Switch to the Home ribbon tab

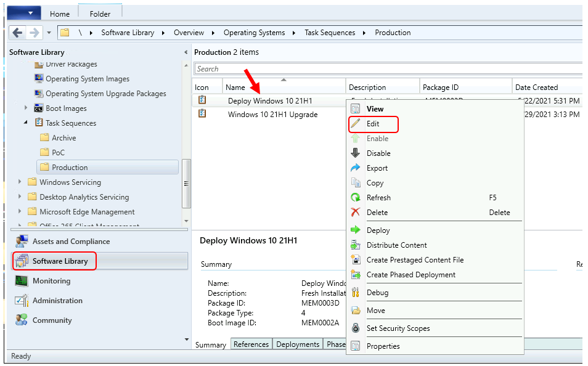coord(60,14)
